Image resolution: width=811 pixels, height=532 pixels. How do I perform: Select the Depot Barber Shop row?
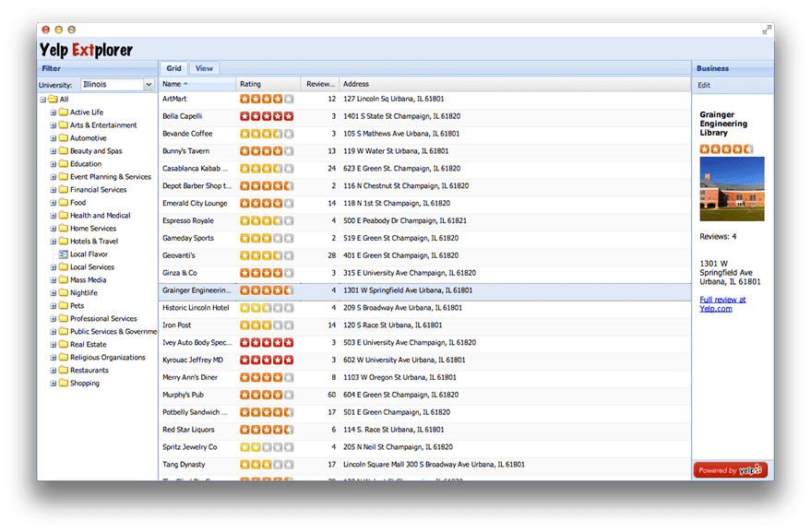[x=424, y=185]
